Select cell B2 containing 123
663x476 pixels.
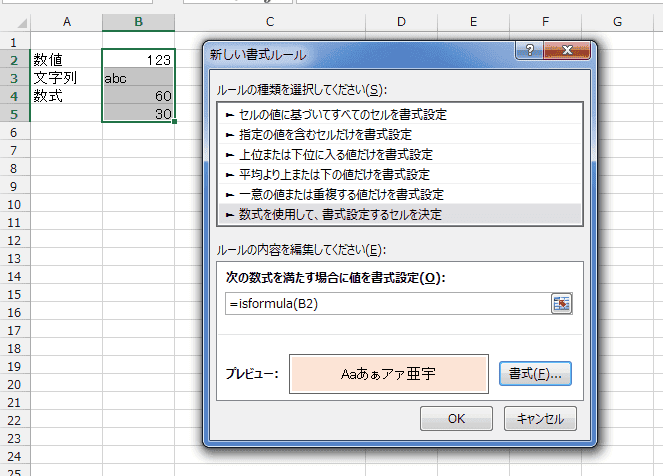pos(138,59)
